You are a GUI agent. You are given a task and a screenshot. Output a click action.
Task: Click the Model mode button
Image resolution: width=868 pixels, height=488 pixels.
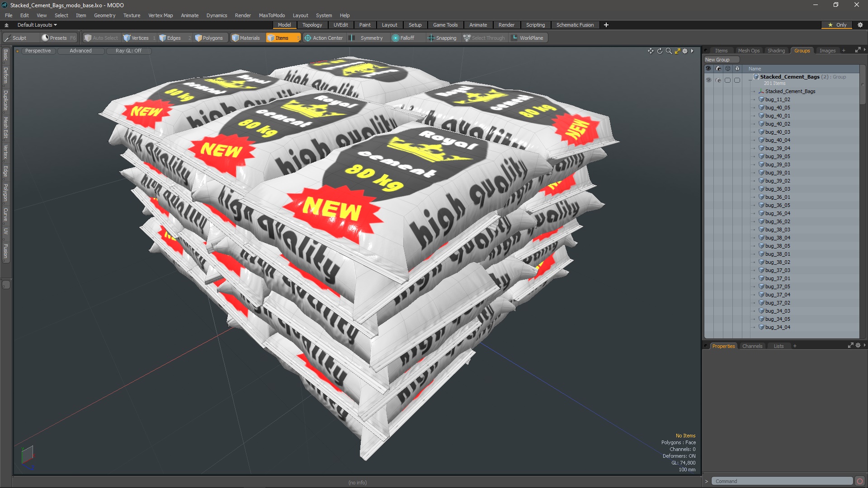(284, 24)
